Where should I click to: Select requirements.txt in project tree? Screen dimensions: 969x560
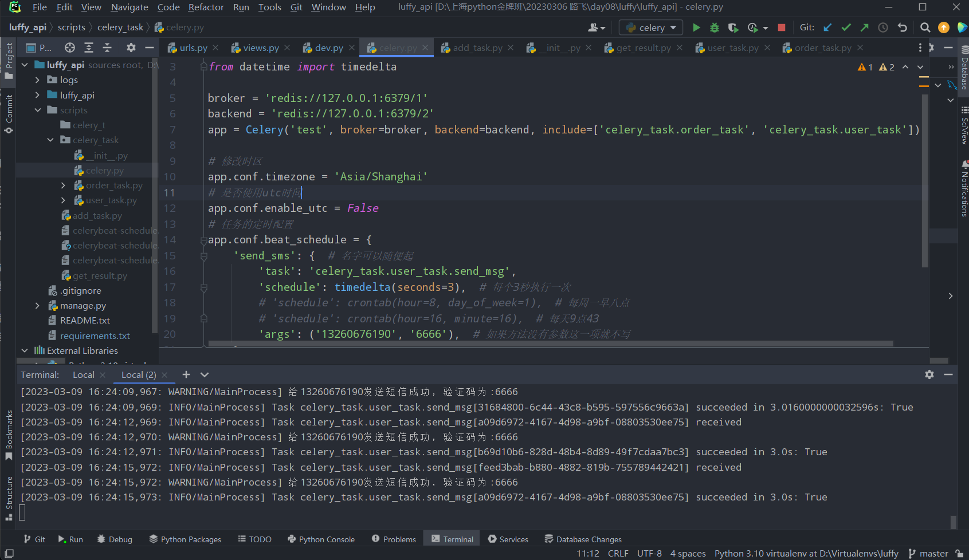[95, 336]
